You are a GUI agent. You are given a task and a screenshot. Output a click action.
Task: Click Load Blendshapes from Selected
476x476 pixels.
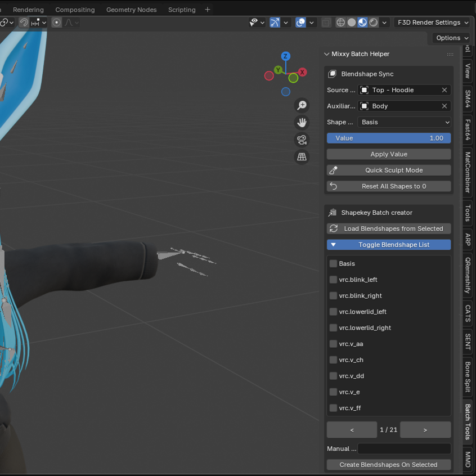(389, 228)
